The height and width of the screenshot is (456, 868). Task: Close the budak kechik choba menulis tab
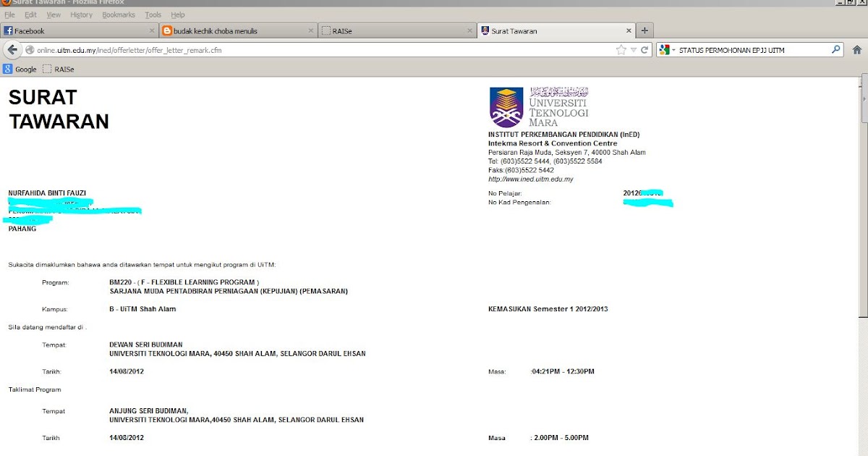pyautogui.click(x=311, y=31)
